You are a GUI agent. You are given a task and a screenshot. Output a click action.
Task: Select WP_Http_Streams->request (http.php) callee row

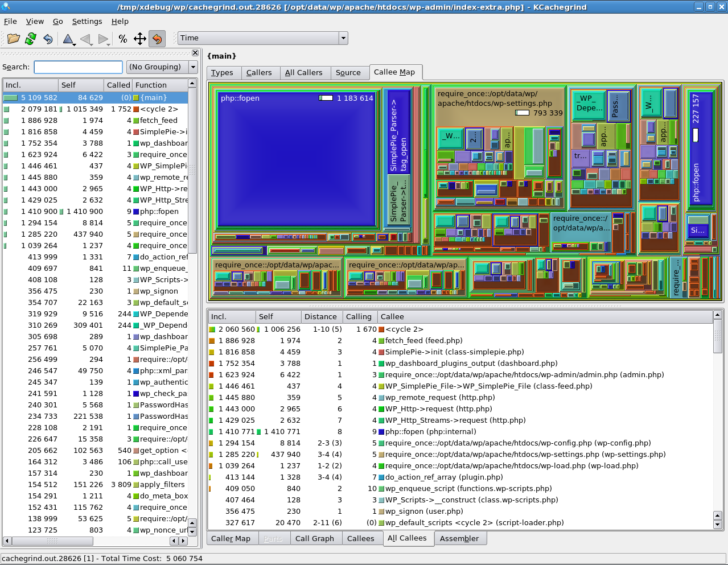click(x=460, y=420)
